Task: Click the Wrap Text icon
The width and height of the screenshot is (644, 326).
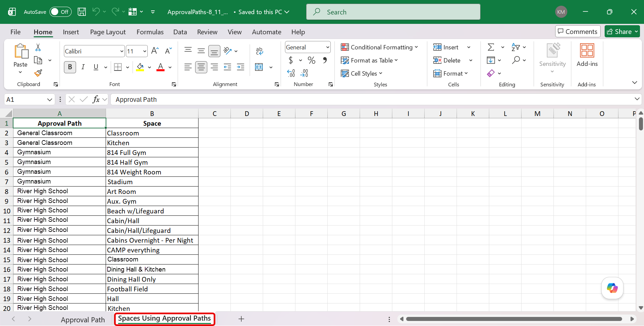Action: tap(259, 51)
